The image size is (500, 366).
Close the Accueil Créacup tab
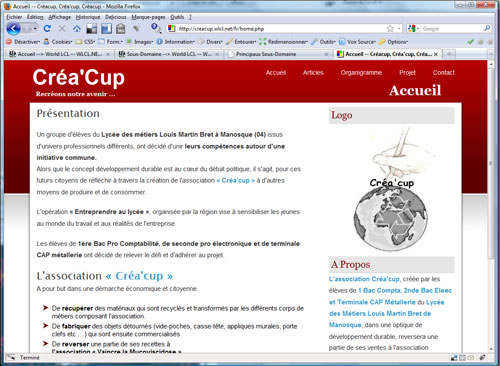(436, 54)
